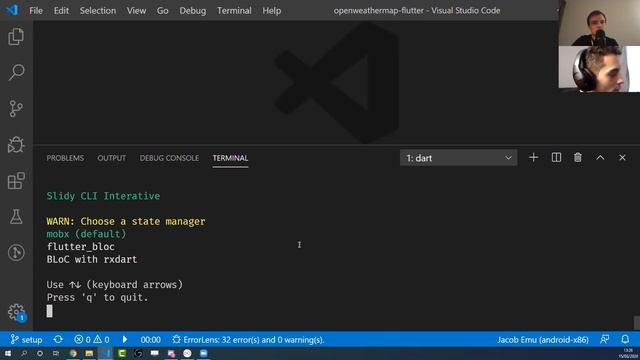Open the Git graph icon in activity bar

[x=16, y=253]
